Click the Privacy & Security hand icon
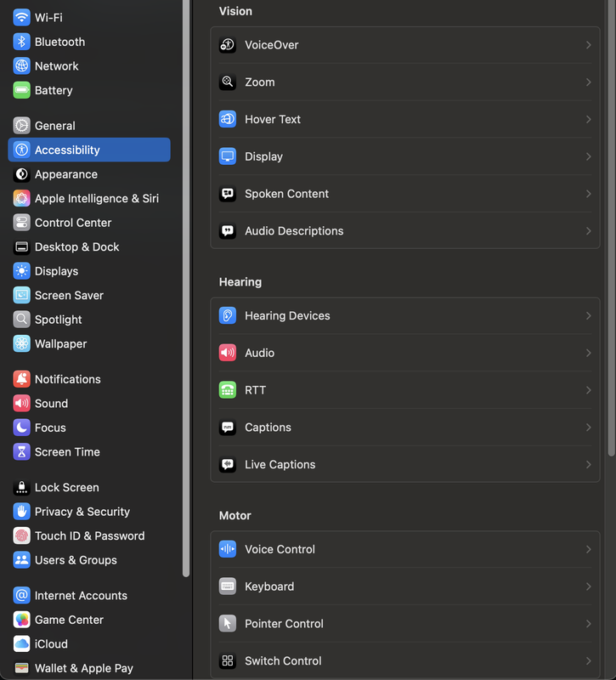 [22, 512]
